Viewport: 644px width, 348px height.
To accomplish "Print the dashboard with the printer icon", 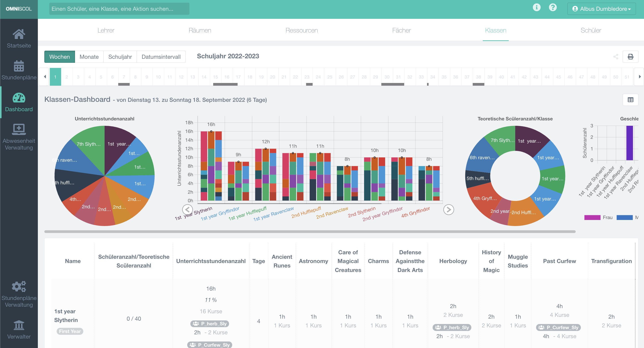I will click(630, 57).
